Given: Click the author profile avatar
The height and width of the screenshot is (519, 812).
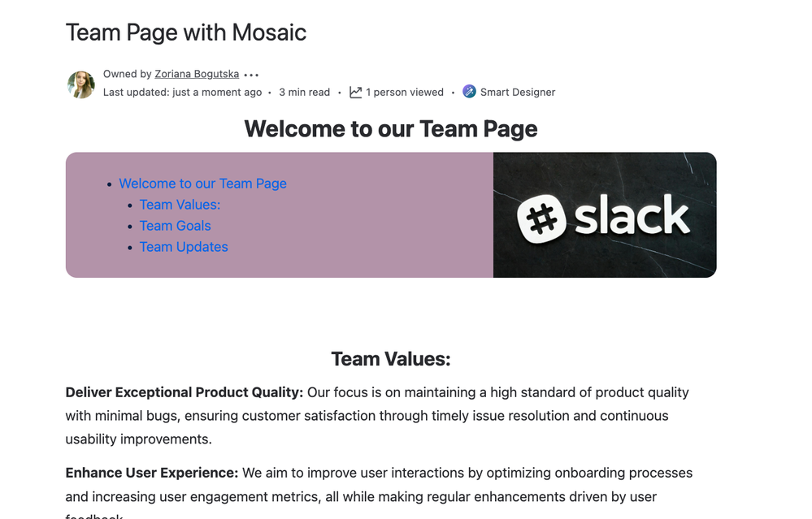Looking at the screenshot, I should click(x=80, y=84).
